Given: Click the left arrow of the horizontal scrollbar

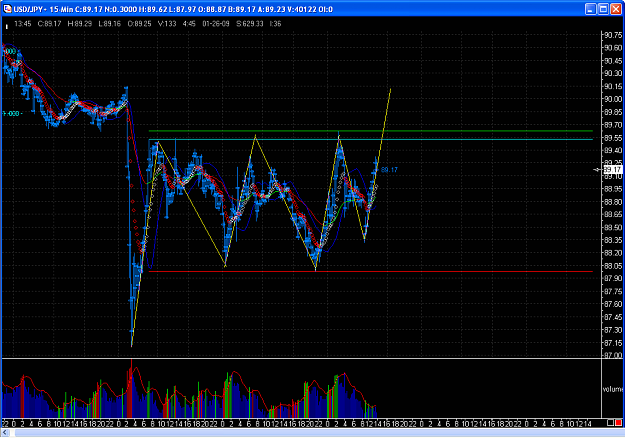Looking at the screenshot, I should point(5,433).
